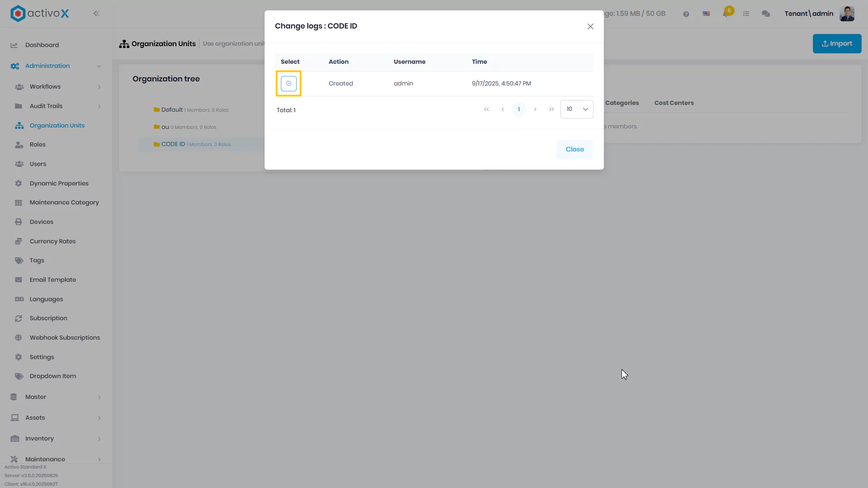The image size is (868, 488).
Task: Click the admin username cell
Action: point(403,84)
